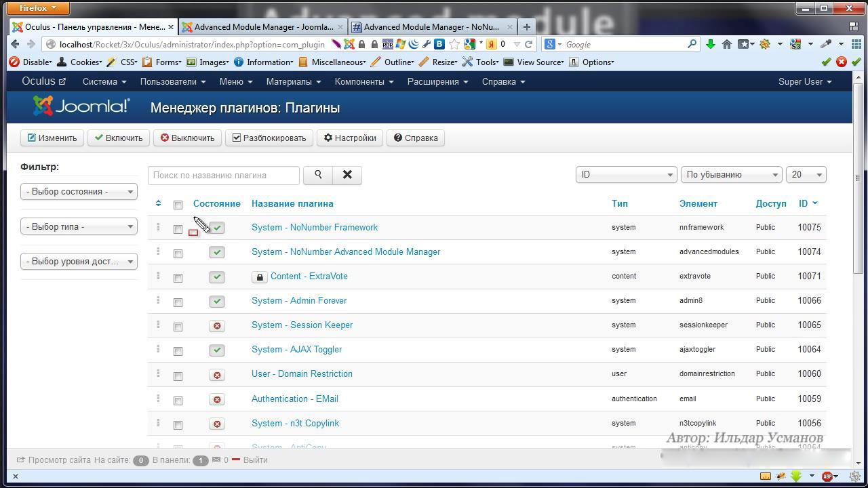Open a new tab with the plus button
The width and height of the screenshot is (868, 488).
[526, 26]
